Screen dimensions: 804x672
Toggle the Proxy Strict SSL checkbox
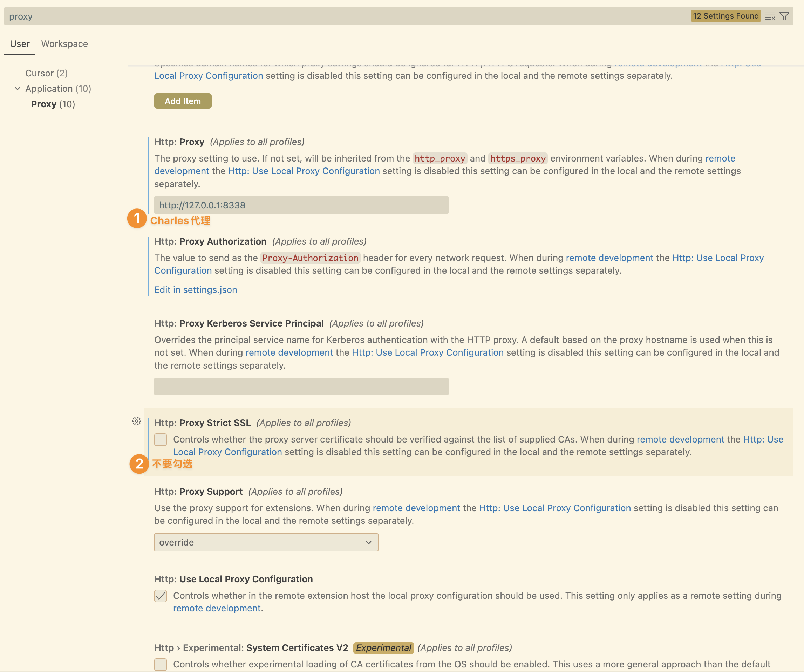(161, 439)
